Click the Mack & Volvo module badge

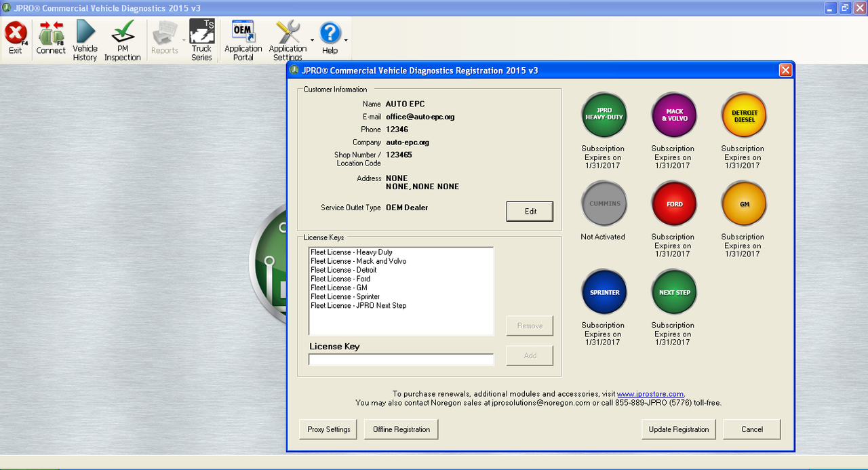coord(674,115)
